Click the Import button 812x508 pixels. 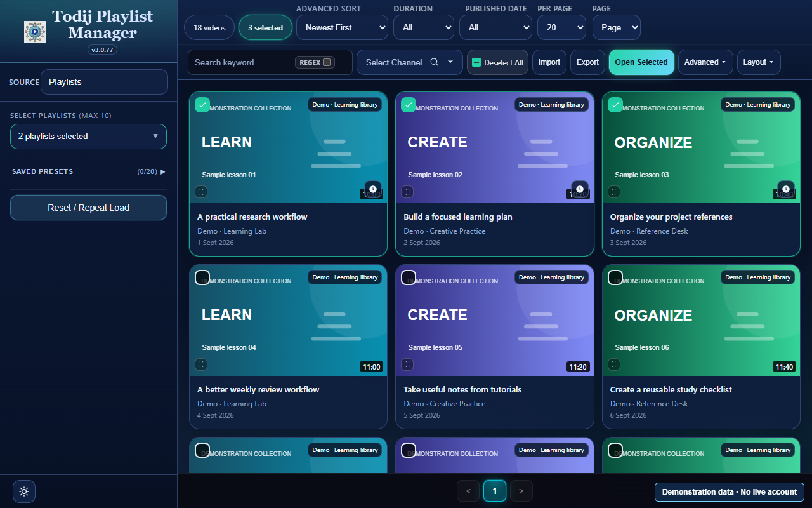[x=549, y=62]
